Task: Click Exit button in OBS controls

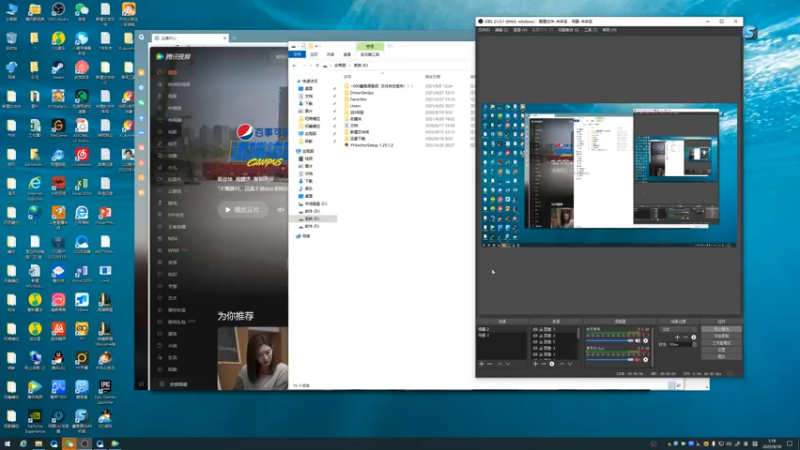Action: pos(721,357)
